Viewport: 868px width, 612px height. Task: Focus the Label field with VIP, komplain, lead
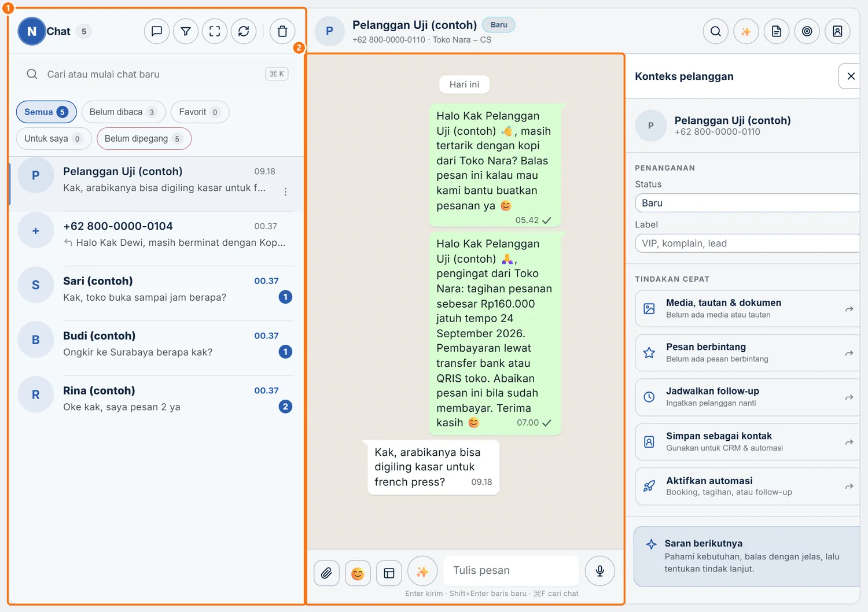click(747, 244)
